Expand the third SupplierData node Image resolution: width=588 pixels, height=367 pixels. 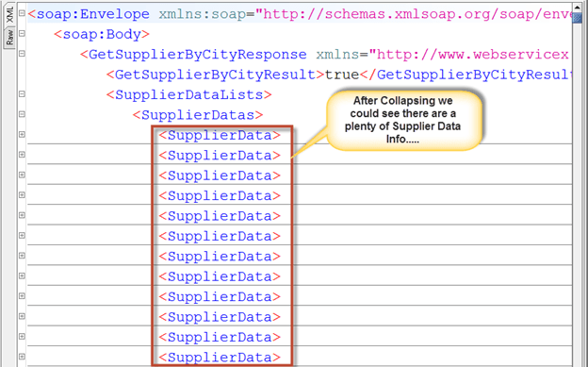(22, 175)
